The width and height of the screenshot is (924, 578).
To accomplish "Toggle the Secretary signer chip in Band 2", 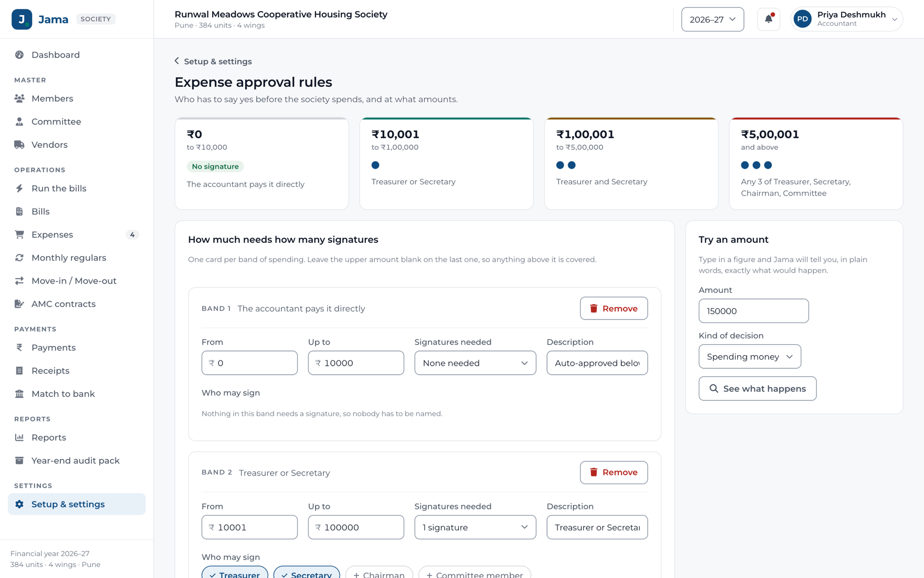I will (307, 573).
